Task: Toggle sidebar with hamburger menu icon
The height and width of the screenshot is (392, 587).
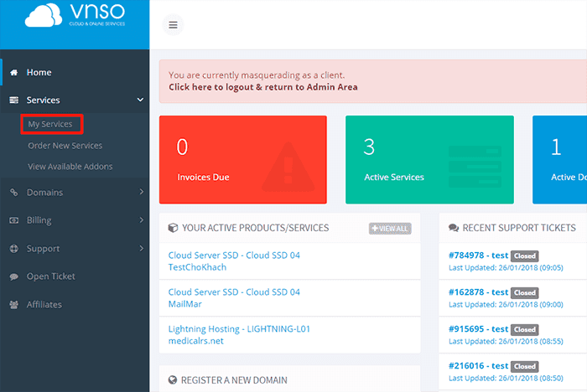Action: pos(173,25)
